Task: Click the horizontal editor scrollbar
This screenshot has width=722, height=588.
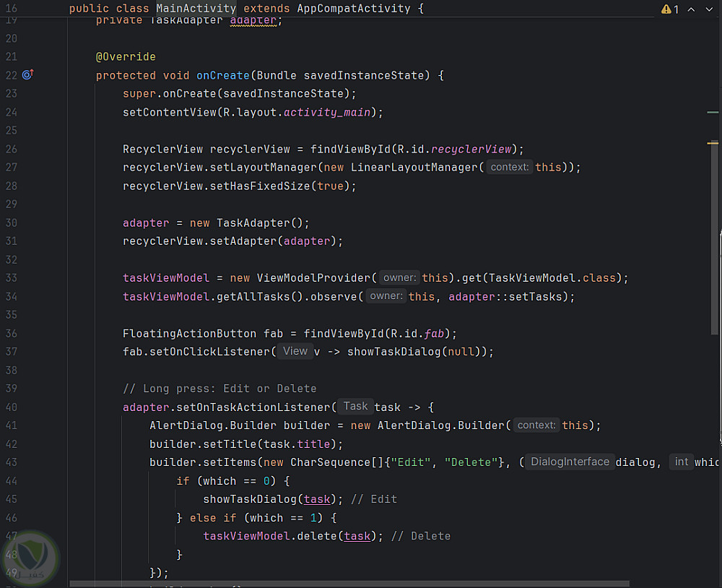Action: [x=349, y=584]
